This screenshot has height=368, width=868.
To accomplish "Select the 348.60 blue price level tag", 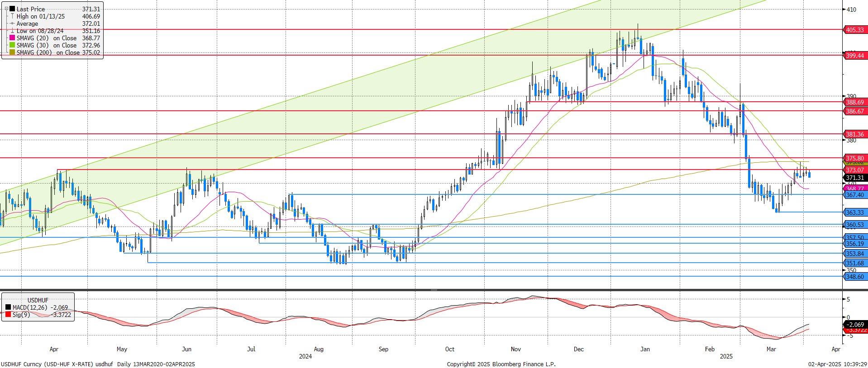I will pos(855,277).
